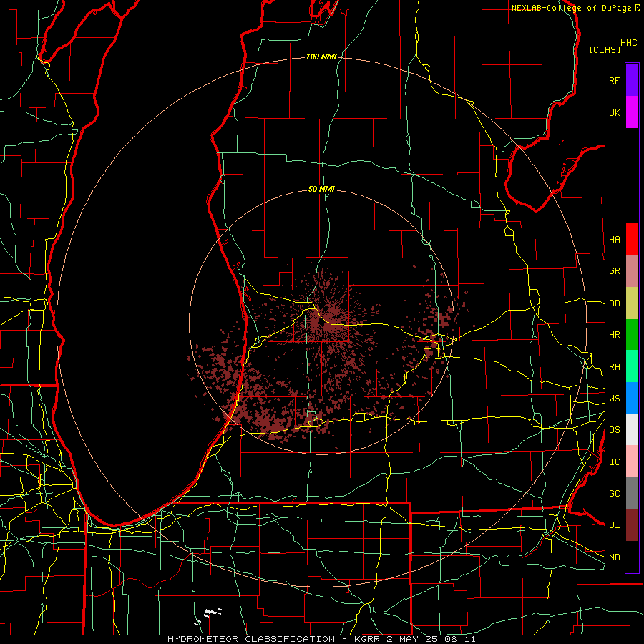644x644 pixels.
Task: Click the Hydrometeor Classification KGRR caption
Action: pyautogui.click(x=321, y=639)
